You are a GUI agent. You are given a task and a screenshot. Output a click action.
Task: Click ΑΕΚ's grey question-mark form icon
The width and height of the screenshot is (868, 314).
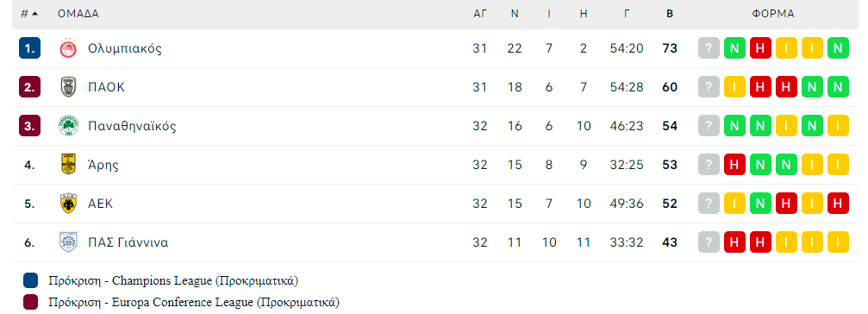click(709, 204)
